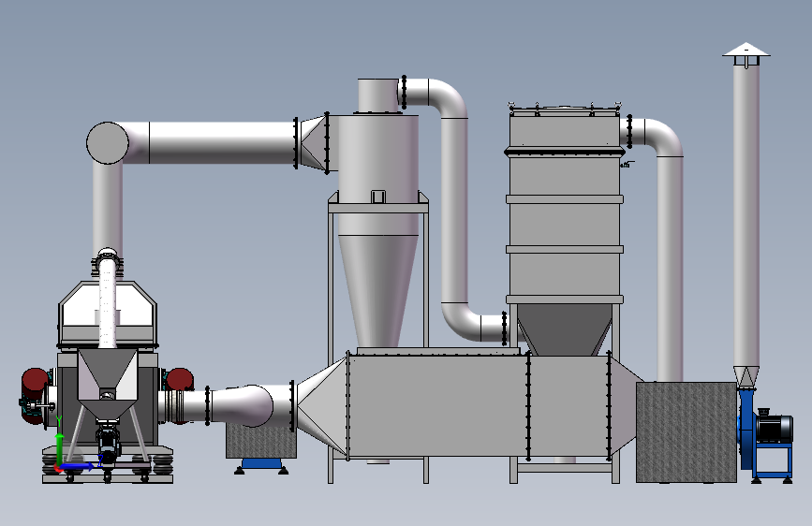This screenshot has width=812, height=526.
Task: Select the textured box beside the blue fan
Action: (x=687, y=432)
